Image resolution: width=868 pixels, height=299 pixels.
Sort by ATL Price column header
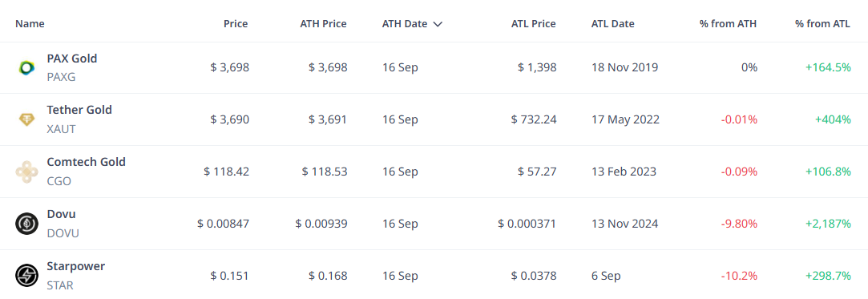point(534,24)
